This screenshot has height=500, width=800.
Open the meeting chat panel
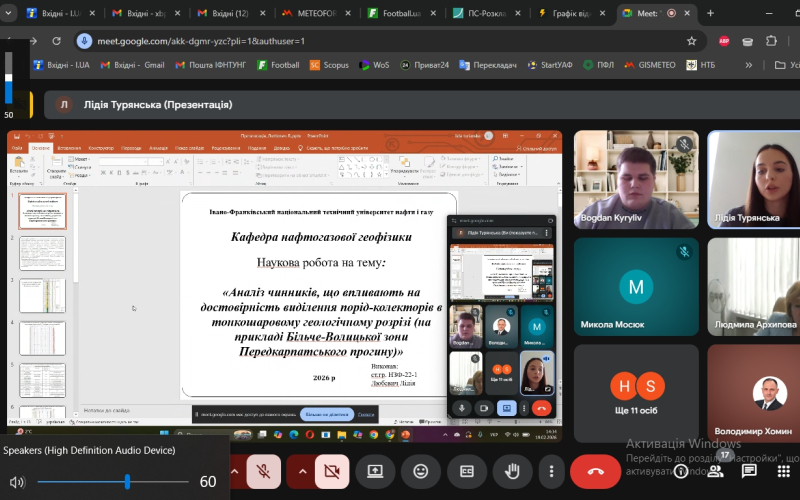[749, 470]
